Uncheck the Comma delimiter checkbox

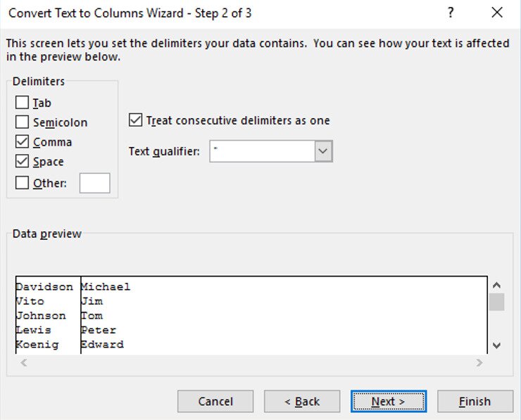click(x=22, y=142)
